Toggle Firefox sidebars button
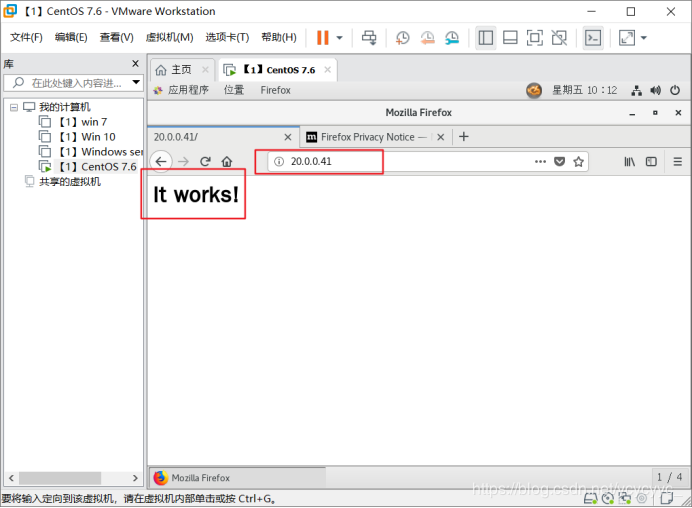Screen dimensions: 692x508 click(x=651, y=161)
